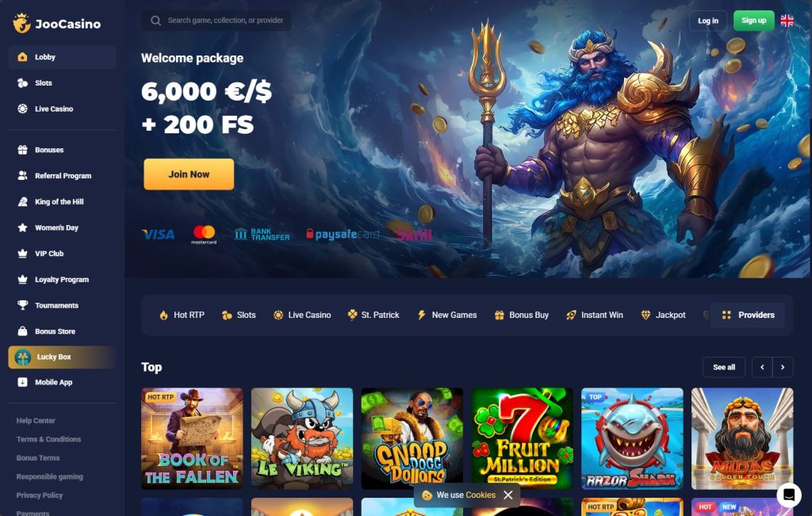Viewport: 812px width, 516px height.
Task: Open the Razor Shark game thumbnail
Action: 632,438
